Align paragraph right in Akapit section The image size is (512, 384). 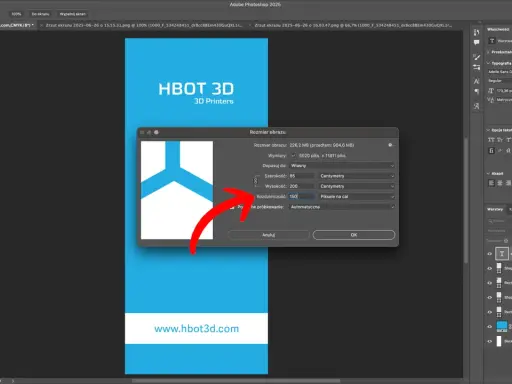tap(508, 183)
